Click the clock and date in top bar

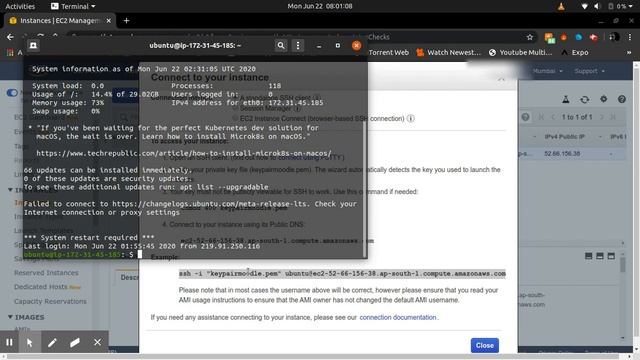coord(320,6)
